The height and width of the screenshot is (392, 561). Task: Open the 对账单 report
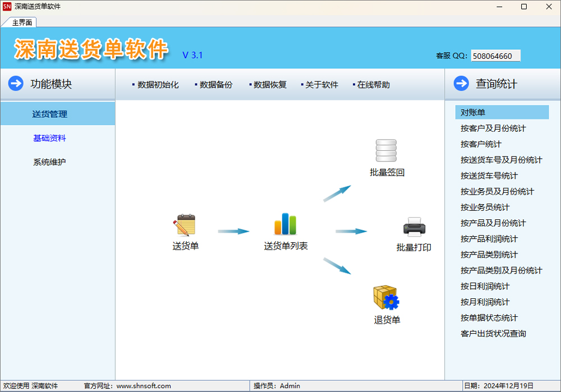(502, 112)
